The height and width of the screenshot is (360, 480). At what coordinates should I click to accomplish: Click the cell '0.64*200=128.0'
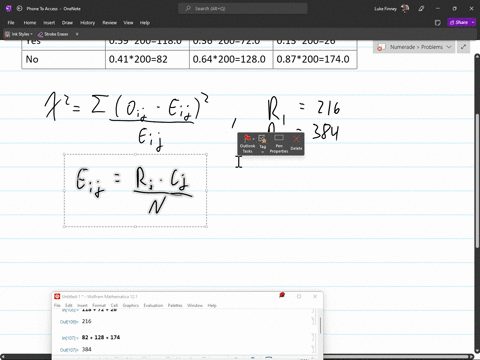[231, 59]
